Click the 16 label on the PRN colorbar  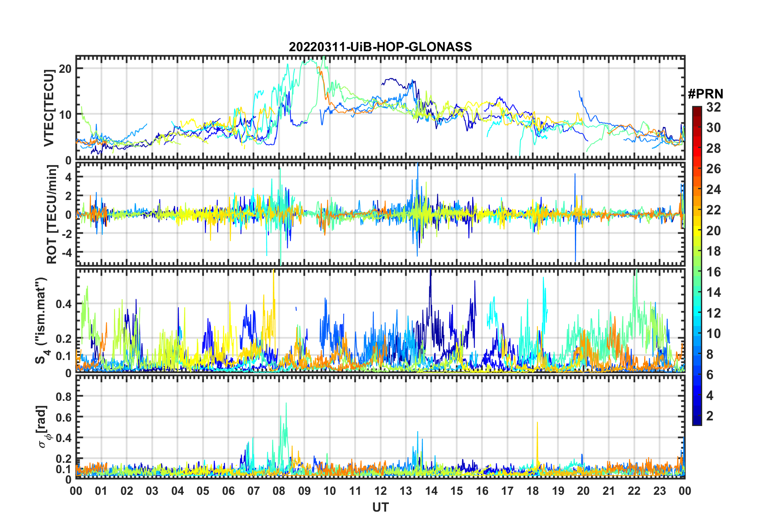pyautogui.click(x=713, y=272)
